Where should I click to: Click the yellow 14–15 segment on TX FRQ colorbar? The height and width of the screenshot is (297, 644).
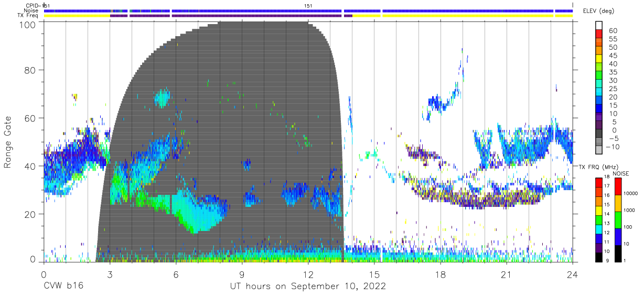pos(599,210)
